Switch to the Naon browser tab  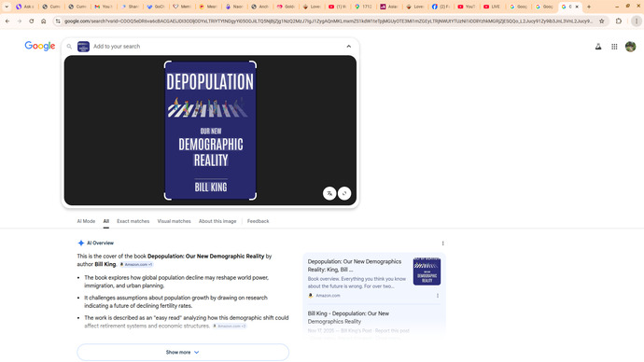234,7
